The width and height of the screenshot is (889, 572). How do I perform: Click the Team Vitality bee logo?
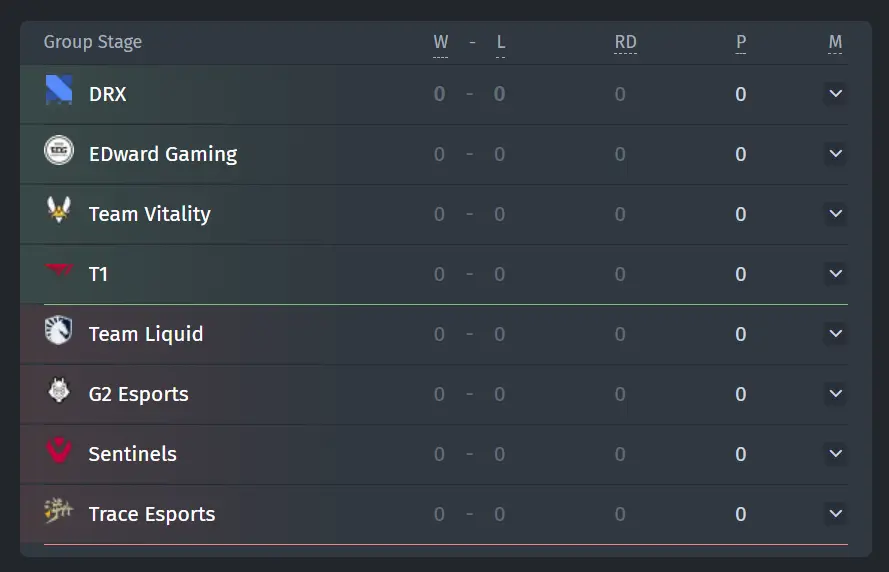click(x=59, y=210)
